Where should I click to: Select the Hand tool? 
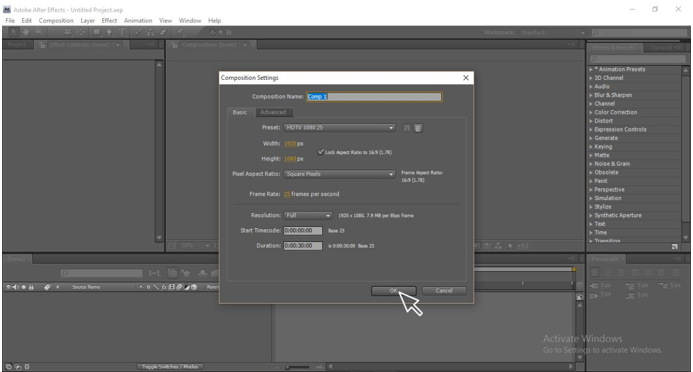[x=26, y=32]
